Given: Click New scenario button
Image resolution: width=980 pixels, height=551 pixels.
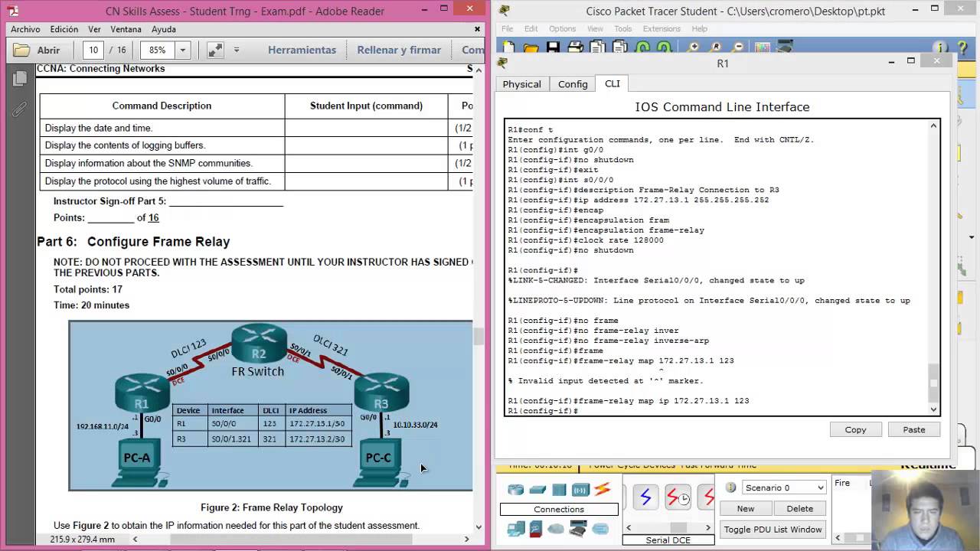Looking at the screenshot, I should (x=745, y=508).
